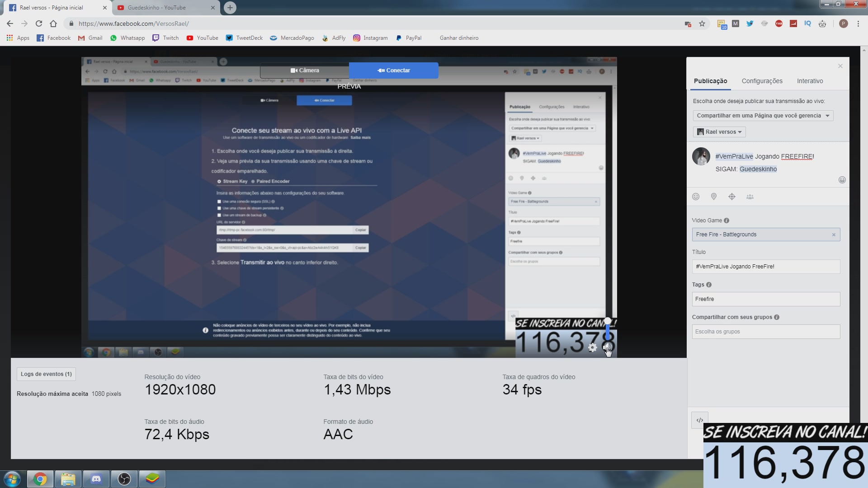Click the 'Escolha os grupos' field
This screenshot has width=868, height=488.
[x=765, y=332]
